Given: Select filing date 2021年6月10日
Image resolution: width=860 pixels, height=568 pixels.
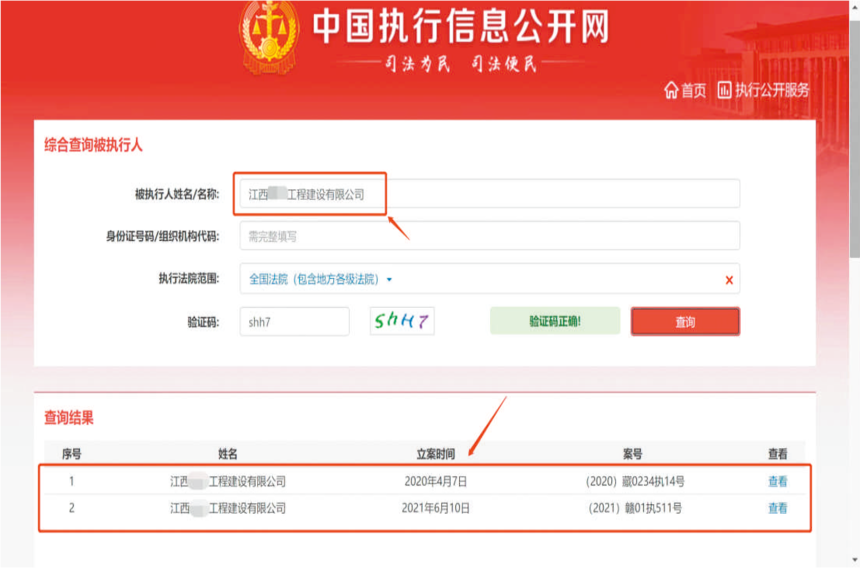Looking at the screenshot, I should [x=435, y=508].
